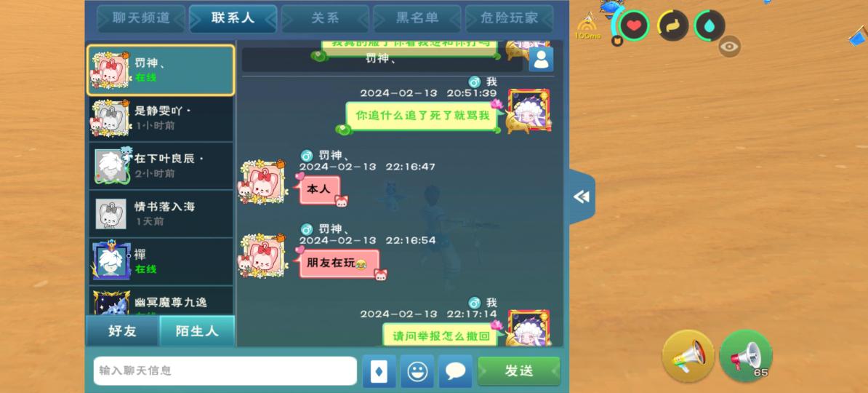This screenshot has width=868, height=393.
Task: Select contact 情书落入海 in list
Action: tap(161, 214)
